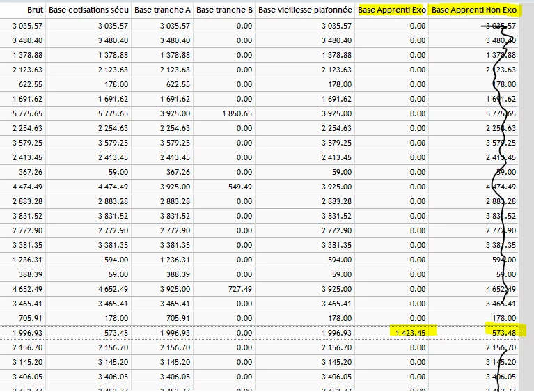Sort by the Brut column header
This screenshot has height=392, width=534.
tap(35, 10)
